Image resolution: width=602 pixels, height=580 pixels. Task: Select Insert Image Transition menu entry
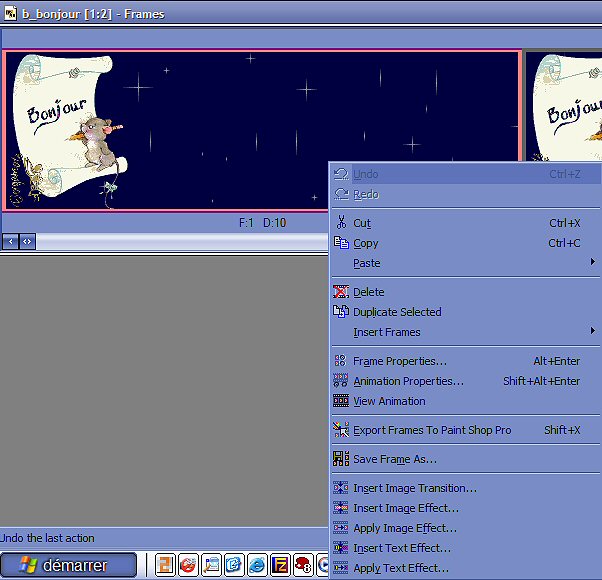414,488
